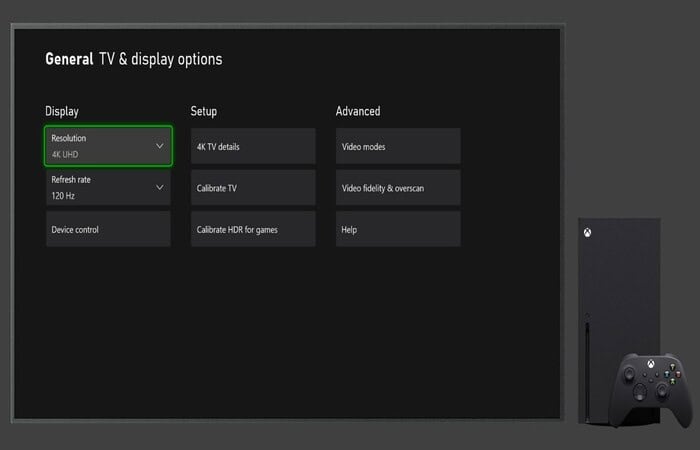
Task: Click the General heading text
Action: 69,59
